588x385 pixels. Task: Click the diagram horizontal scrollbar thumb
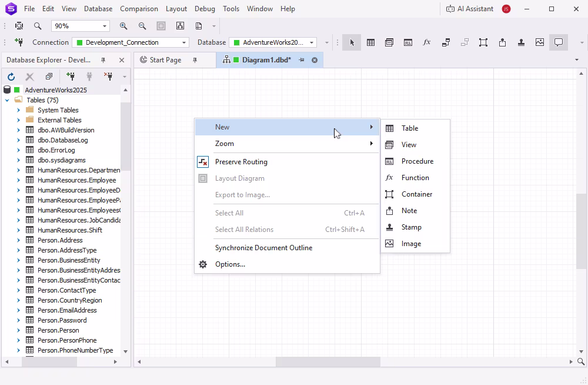pyautogui.click(x=328, y=361)
